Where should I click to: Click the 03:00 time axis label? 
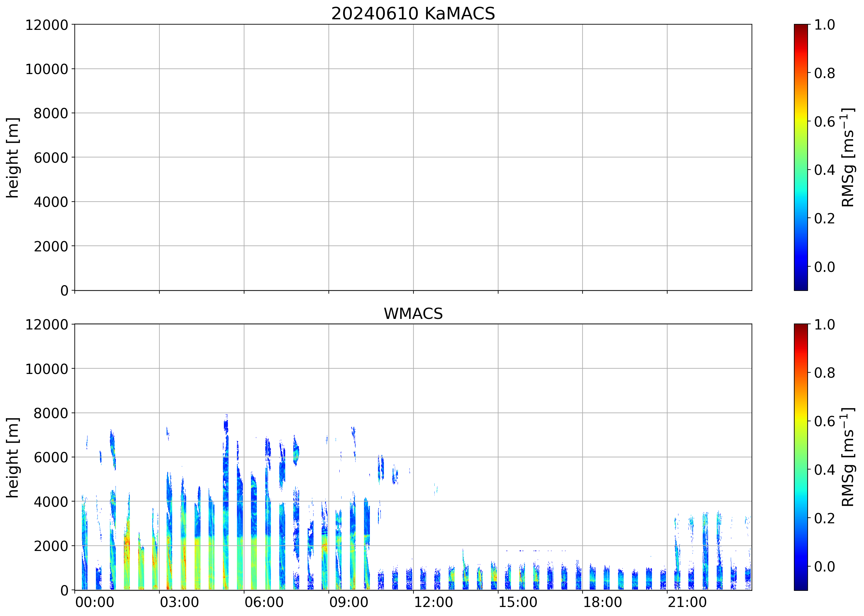[x=179, y=602]
